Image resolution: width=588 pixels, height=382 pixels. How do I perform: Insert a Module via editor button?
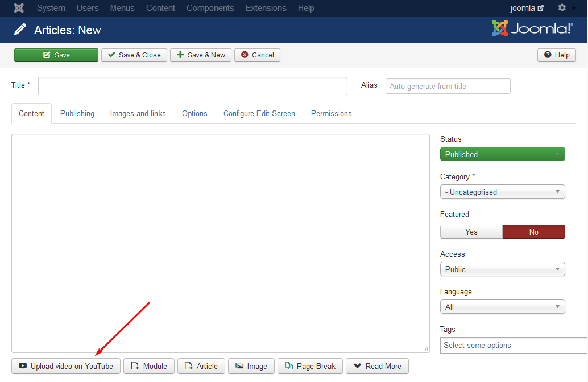tap(149, 366)
